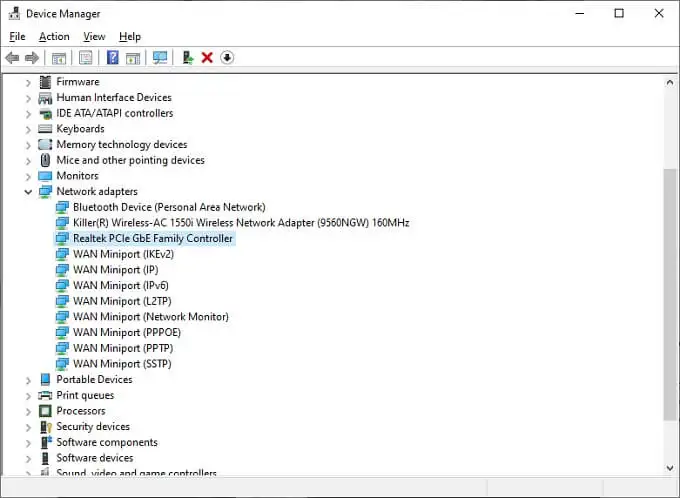This screenshot has width=680, height=498.
Task: Click the Show/Hide Console Tree toolbar icon
Action: point(59,57)
